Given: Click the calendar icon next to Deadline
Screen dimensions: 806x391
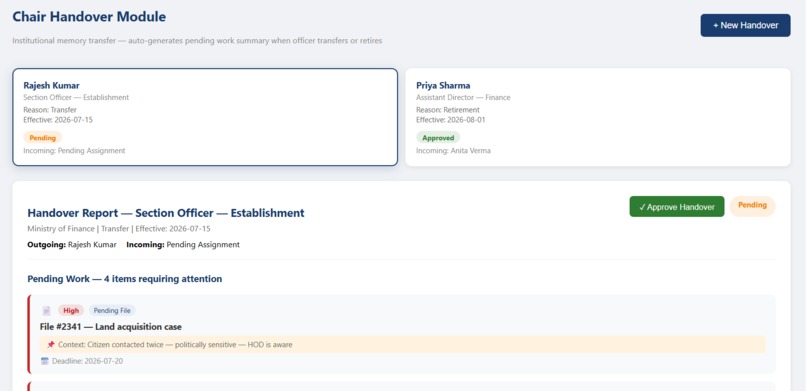Looking at the screenshot, I should point(44,361).
